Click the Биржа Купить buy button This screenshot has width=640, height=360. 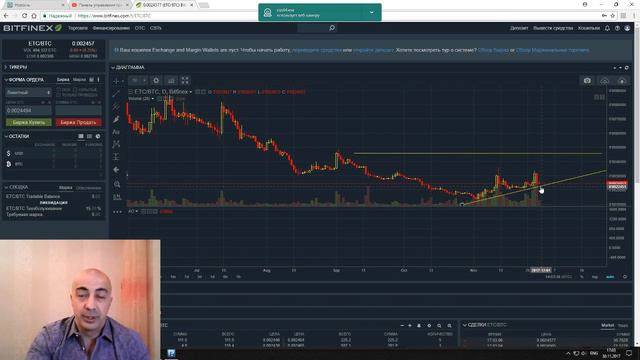pos(29,122)
